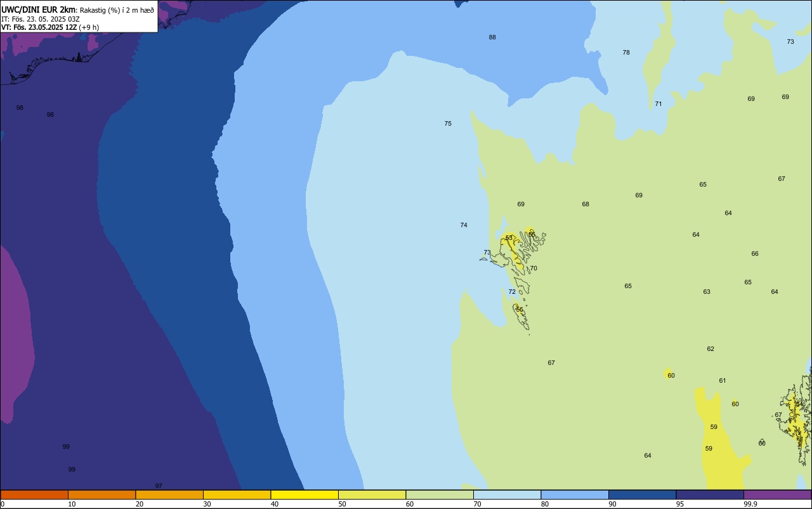
Task: Click the humidity reading 75
Action: point(448,124)
